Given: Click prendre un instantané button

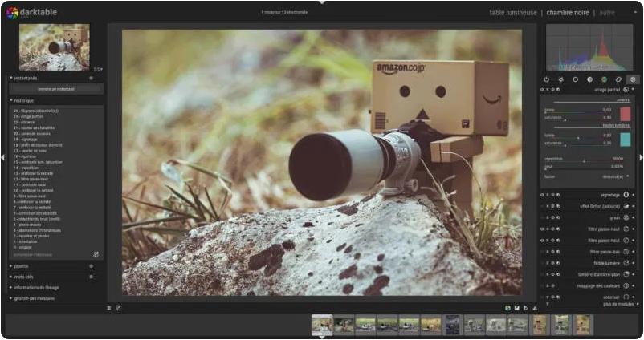Looking at the screenshot, I should pyautogui.click(x=56, y=88).
